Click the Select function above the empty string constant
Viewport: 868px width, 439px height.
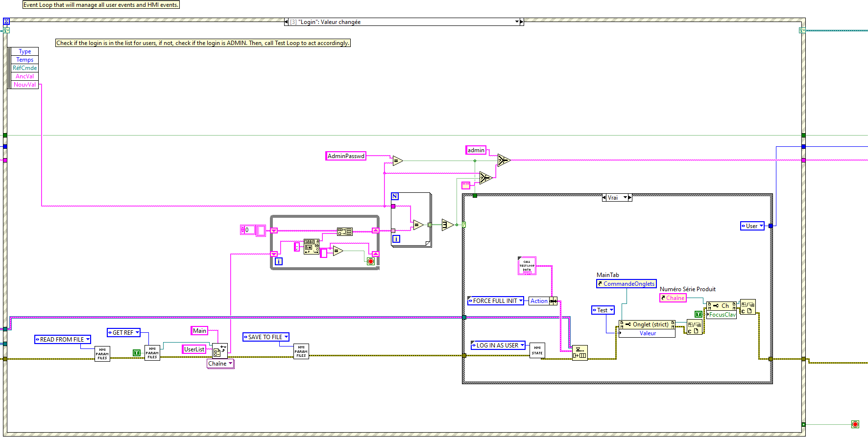pos(485,178)
